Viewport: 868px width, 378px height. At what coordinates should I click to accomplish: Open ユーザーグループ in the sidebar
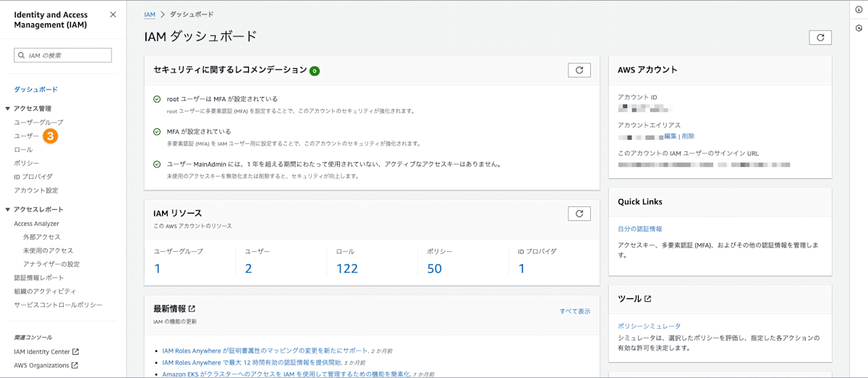point(38,122)
